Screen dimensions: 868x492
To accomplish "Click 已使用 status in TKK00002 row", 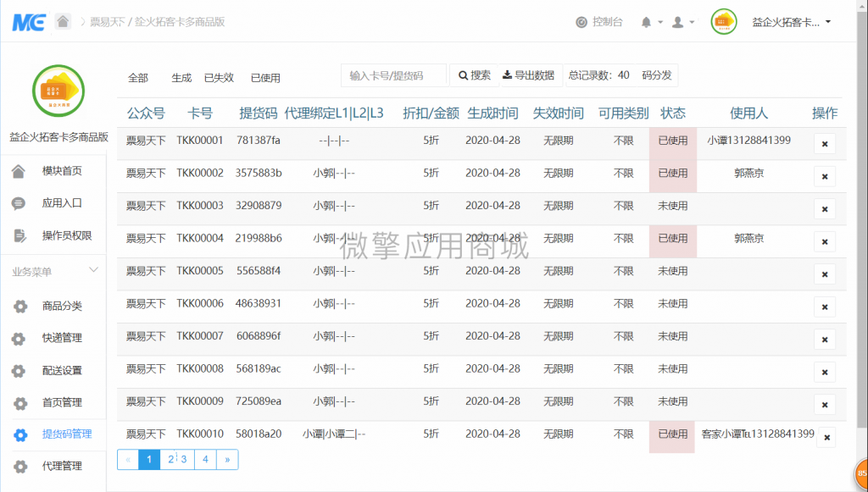I will pyautogui.click(x=673, y=173).
